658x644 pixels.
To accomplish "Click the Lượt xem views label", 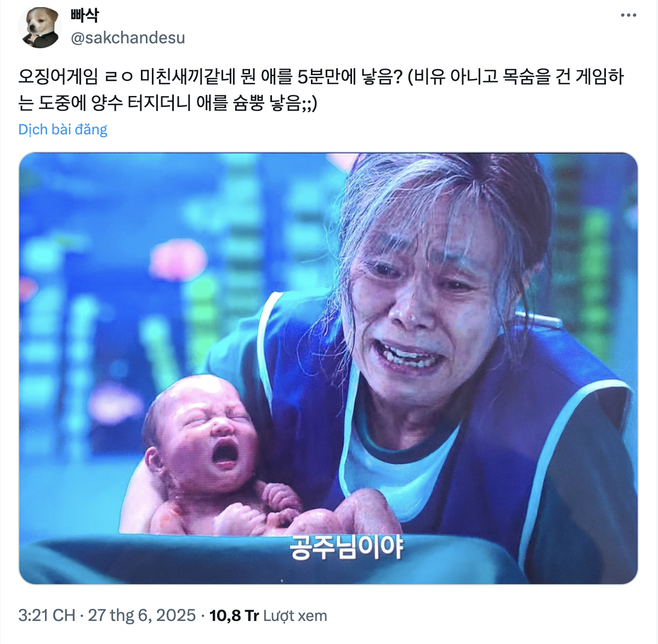I will (x=295, y=615).
